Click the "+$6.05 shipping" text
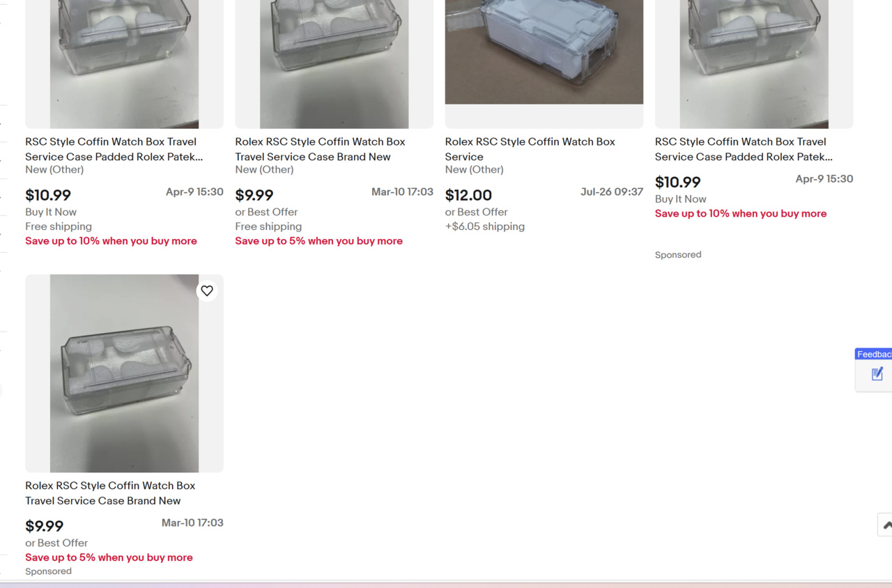892x588 pixels. [484, 226]
